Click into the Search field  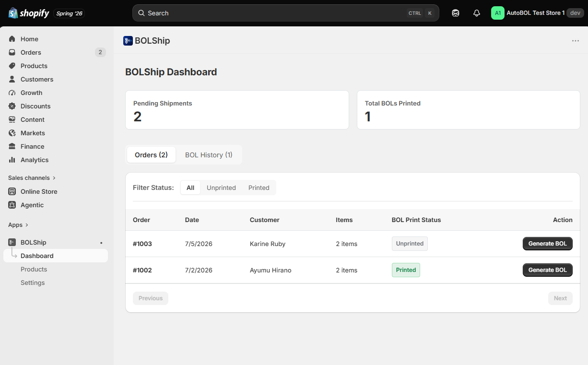click(x=286, y=13)
